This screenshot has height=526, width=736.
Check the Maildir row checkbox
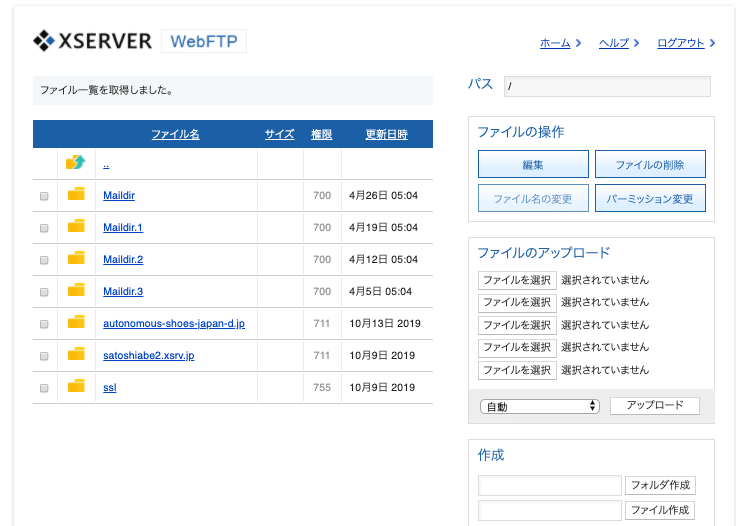click(x=44, y=196)
